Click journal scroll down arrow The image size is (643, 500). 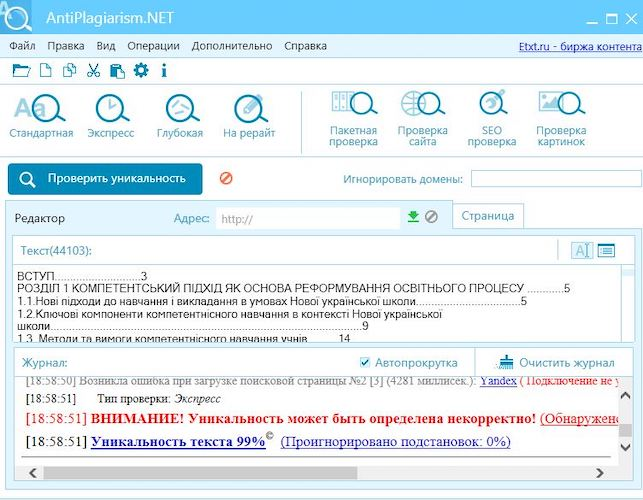[x=625, y=447]
